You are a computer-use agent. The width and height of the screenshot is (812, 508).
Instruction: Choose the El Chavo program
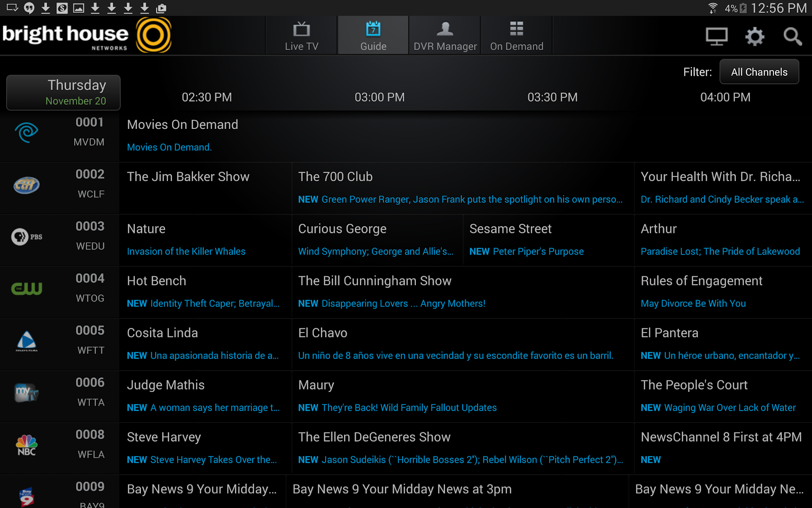(463, 345)
